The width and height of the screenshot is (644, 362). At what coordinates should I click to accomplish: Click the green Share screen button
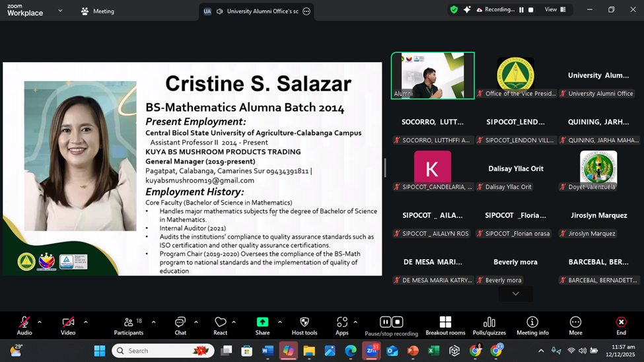(262, 324)
